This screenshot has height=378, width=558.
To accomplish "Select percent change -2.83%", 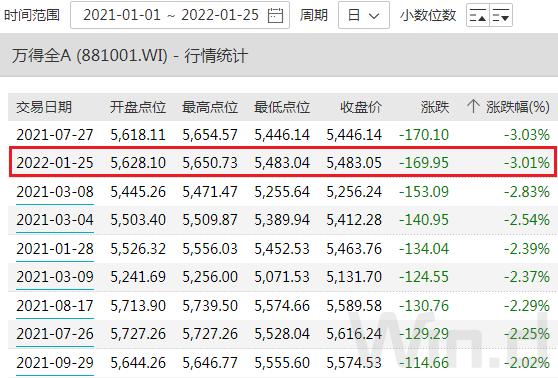I will [527, 192].
